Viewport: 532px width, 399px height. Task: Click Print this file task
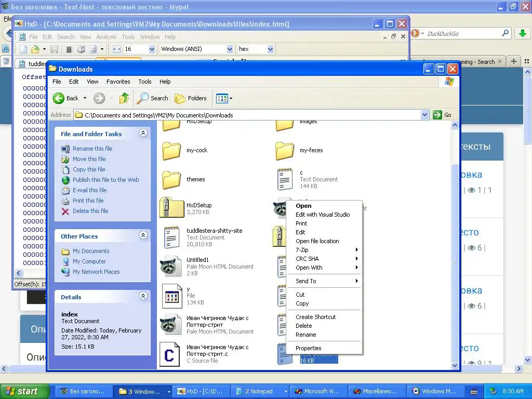(88, 201)
